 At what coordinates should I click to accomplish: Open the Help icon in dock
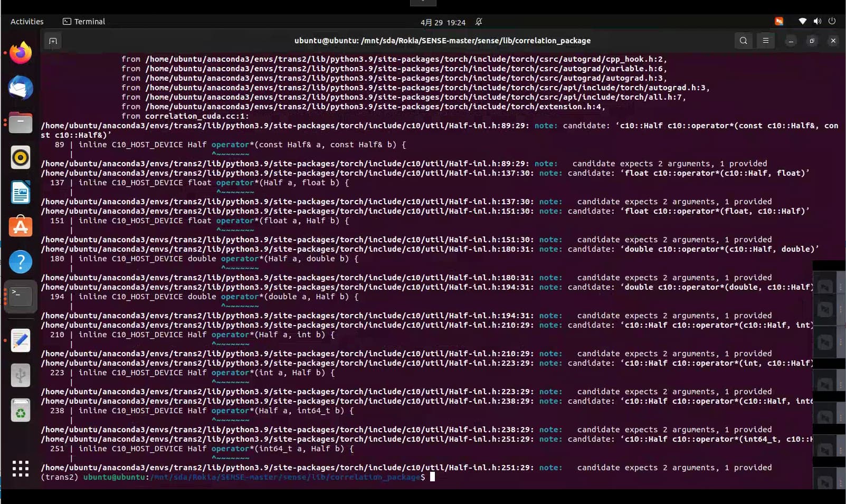click(x=21, y=262)
